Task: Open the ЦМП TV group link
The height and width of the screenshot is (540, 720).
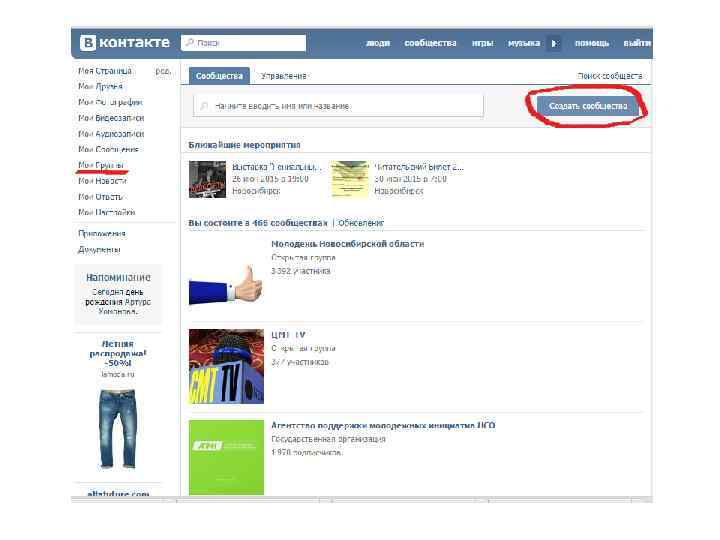Action: [x=288, y=335]
